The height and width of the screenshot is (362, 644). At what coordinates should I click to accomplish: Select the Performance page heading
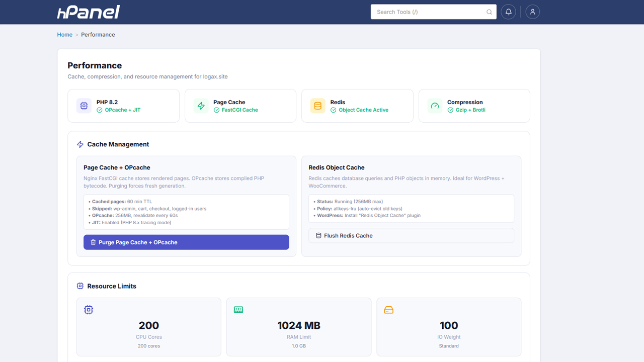point(95,65)
